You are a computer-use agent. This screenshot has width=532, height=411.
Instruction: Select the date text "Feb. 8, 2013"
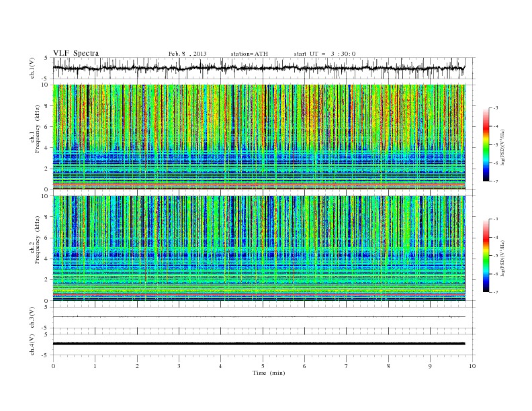click(187, 54)
